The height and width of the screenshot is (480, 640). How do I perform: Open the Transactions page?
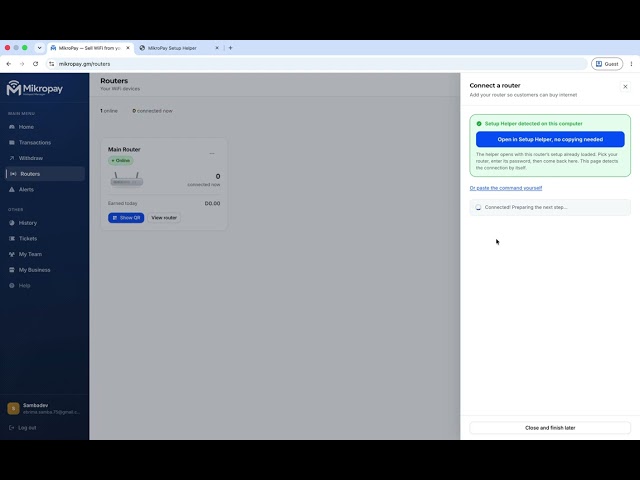[35, 142]
